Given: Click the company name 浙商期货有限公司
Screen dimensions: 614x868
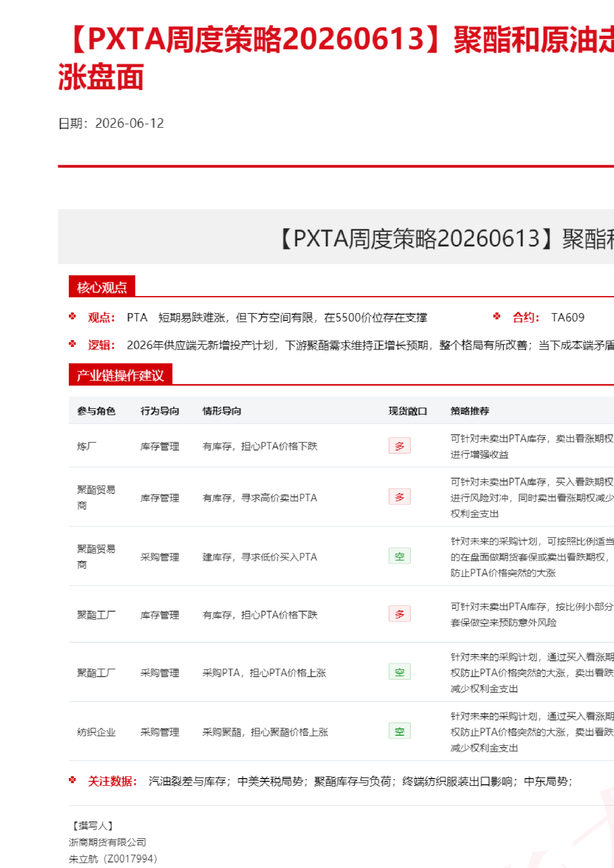Looking at the screenshot, I should point(108,842).
